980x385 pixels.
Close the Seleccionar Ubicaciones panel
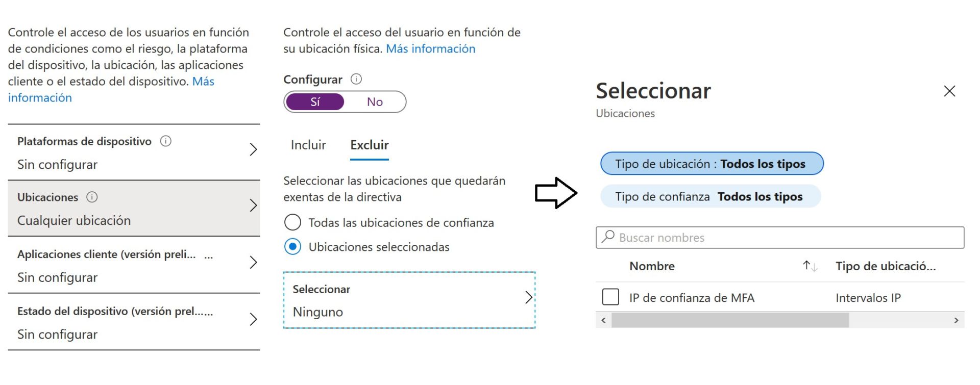pyautogui.click(x=950, y=91)
